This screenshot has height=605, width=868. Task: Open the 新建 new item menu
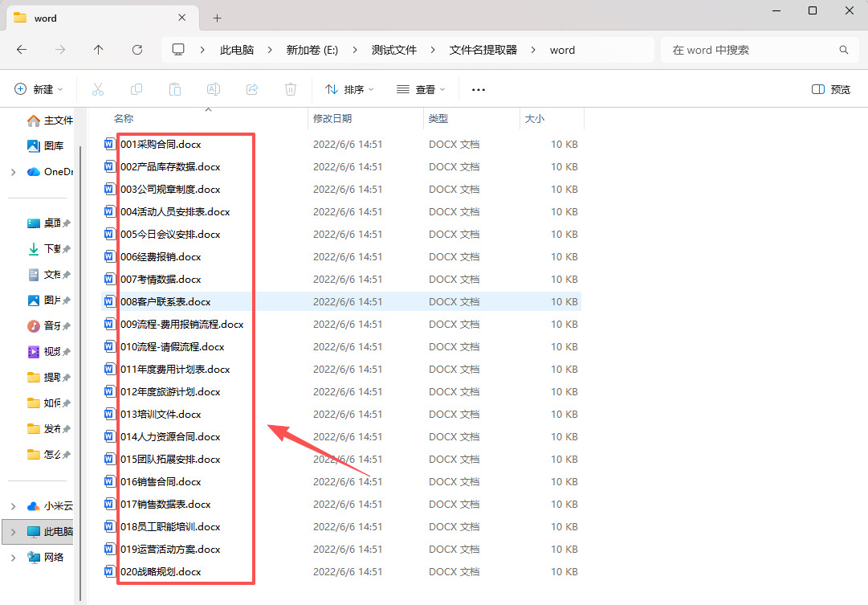39,89
